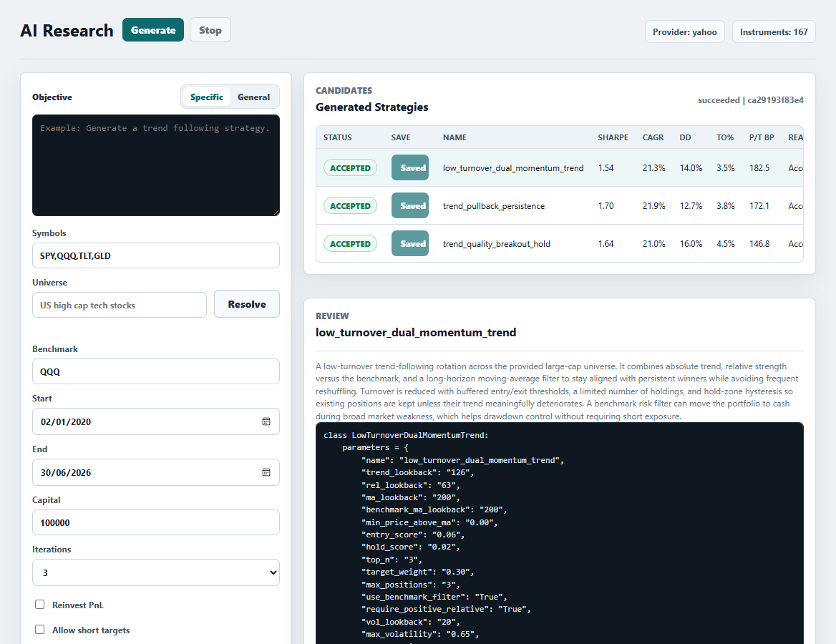836x644 pixels.
Task: Click the Universe text field
Action: pyautogui.click(x=120, y=305)
